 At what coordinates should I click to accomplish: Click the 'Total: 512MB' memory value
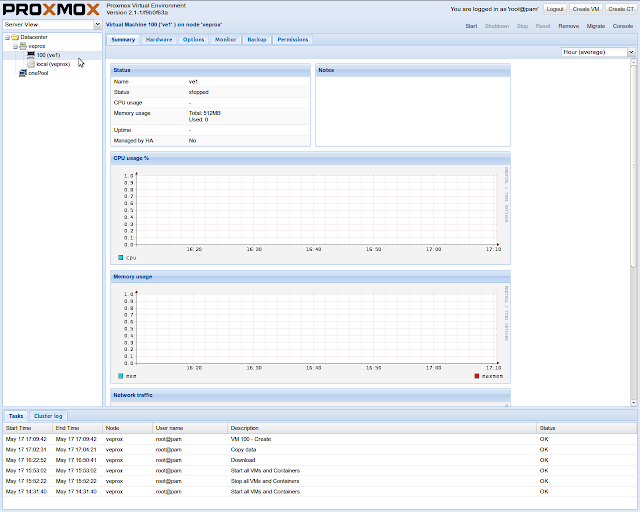click(204, 113)
